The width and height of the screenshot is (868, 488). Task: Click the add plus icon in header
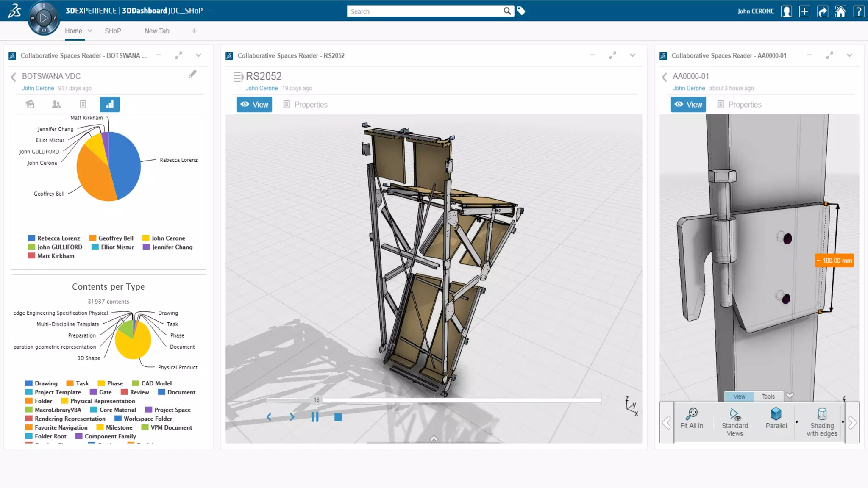[x=804, y=11]
